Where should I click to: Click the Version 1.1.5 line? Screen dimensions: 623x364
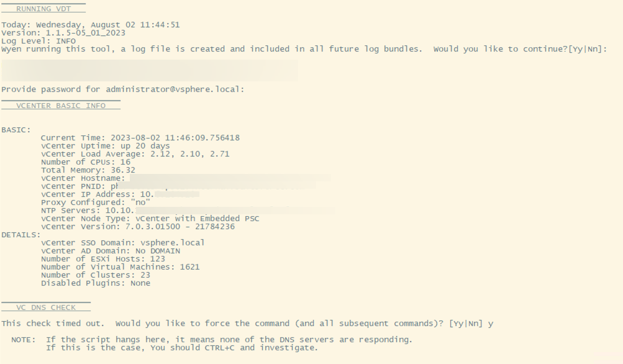(x=63, y=33)
